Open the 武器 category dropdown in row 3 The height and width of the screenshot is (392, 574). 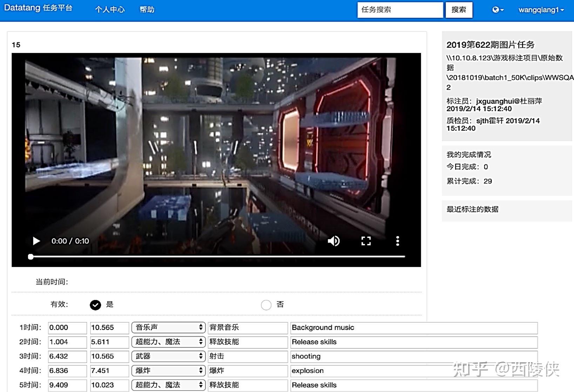(168, 356)
